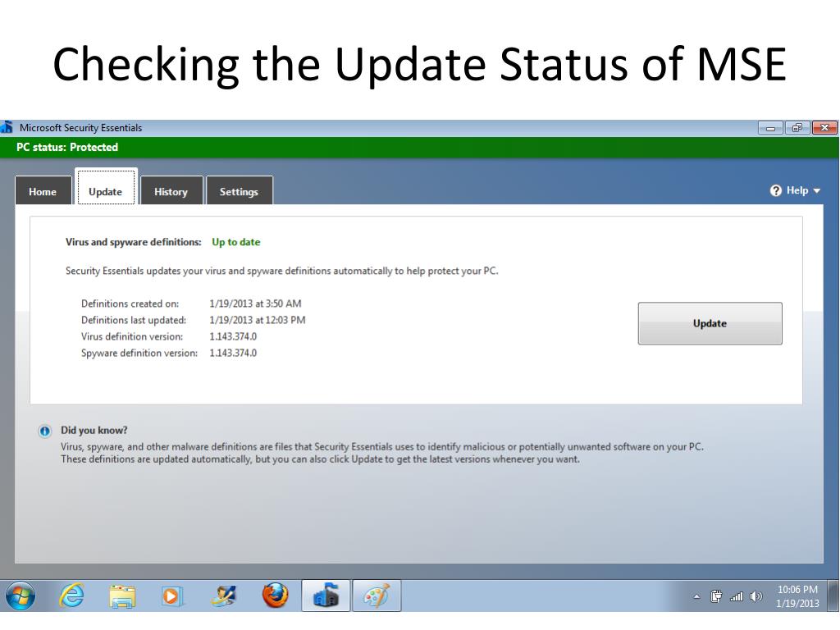Screen dimensions: 840x630
Task: Click the taskbar icon left of Firefox
Action: pos(224,596)
